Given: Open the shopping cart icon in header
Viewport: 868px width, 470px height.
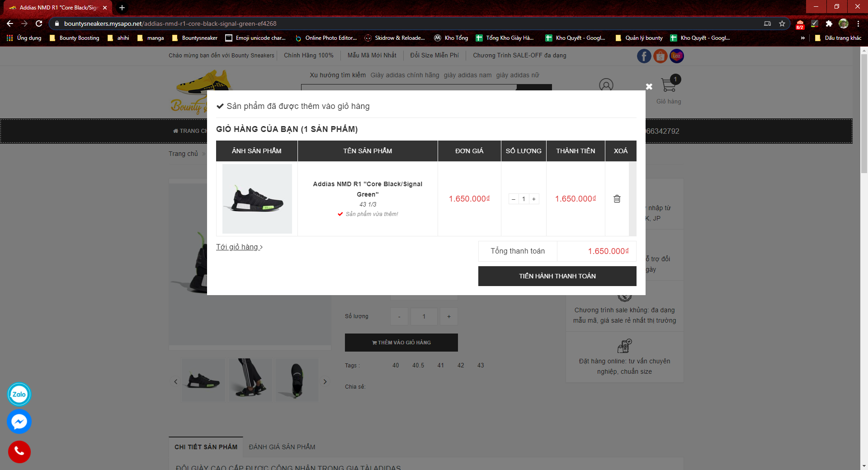Looking at the screenshot, I should coord(669,85).
